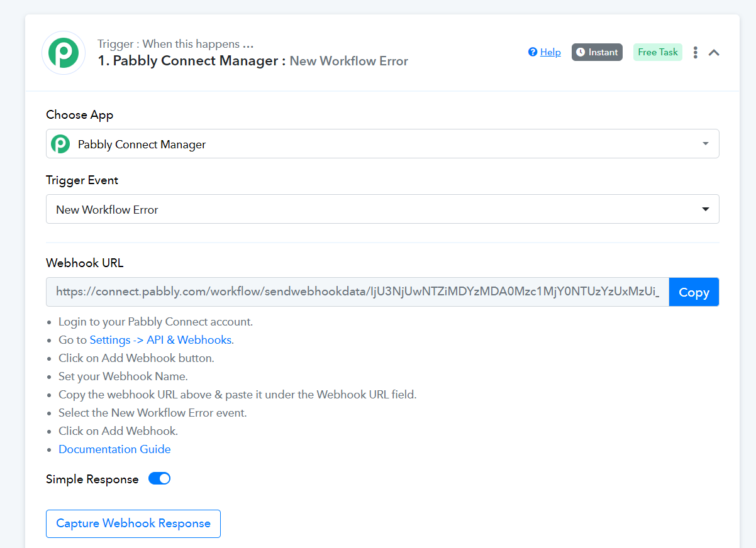Click the Pabbly Connect Manager logo in header
The width and height of the screenshot is (756, 548).
coord(64,53)
